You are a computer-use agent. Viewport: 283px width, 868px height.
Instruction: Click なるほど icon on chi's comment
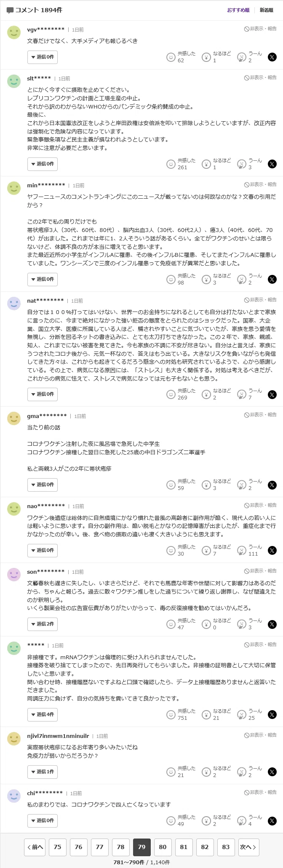pos(206,821)
